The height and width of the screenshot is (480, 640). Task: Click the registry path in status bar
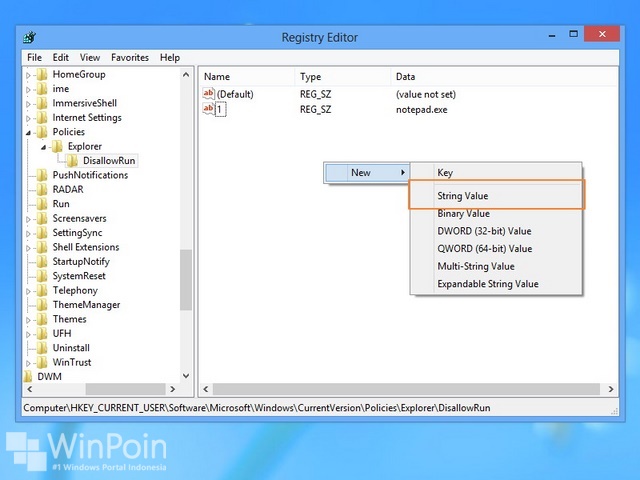(x=257, y=408)
